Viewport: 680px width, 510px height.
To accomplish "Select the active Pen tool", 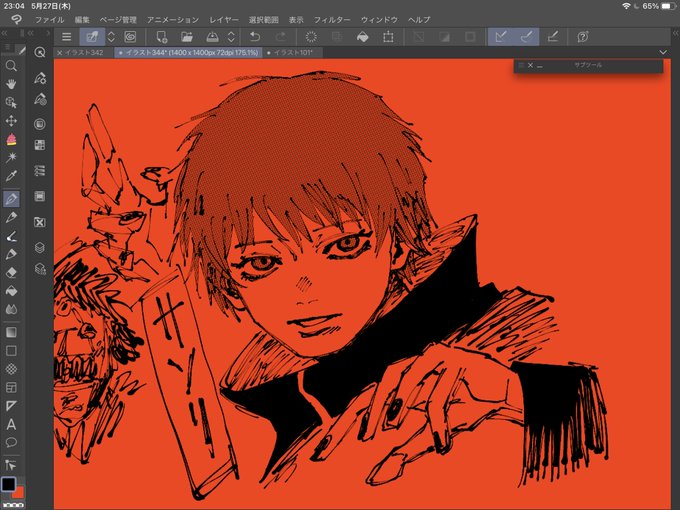I will tap(11, 199).
